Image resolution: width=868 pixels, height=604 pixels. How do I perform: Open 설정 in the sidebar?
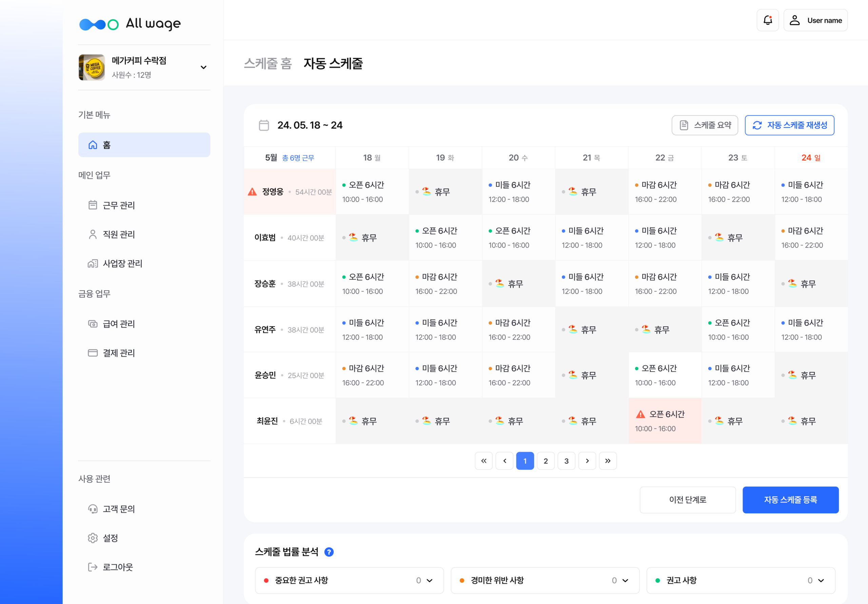tap(111, 538)
